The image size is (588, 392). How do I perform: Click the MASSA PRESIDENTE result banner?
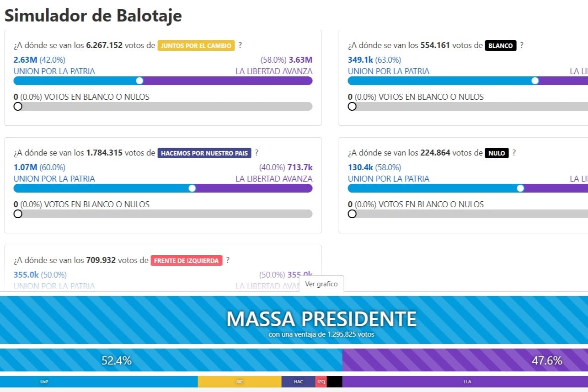(294, 318)
